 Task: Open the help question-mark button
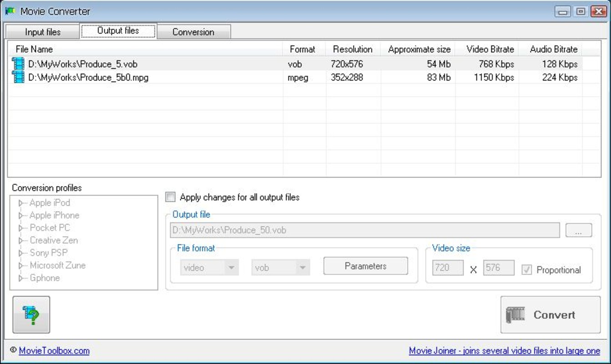click(x=31, y=315)
